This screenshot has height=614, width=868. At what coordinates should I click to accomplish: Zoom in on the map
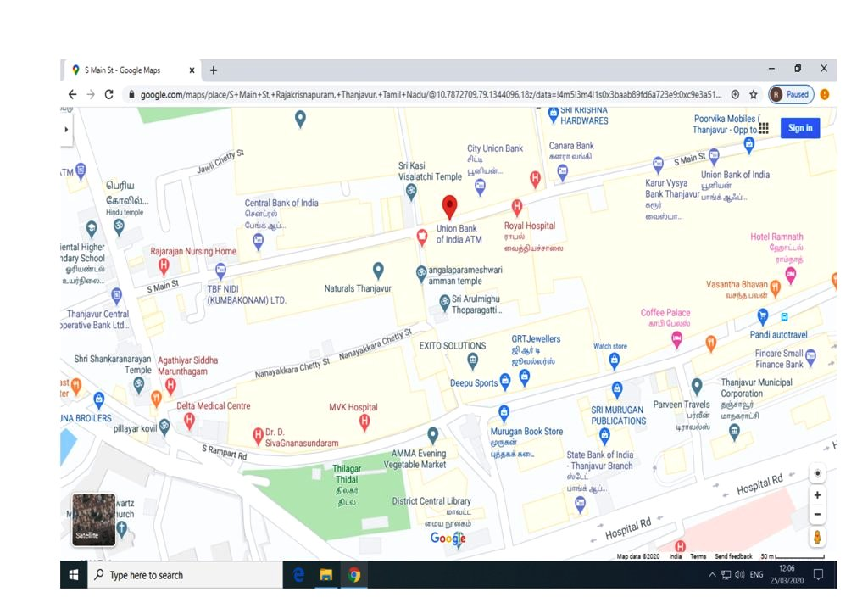click(817, 495)
